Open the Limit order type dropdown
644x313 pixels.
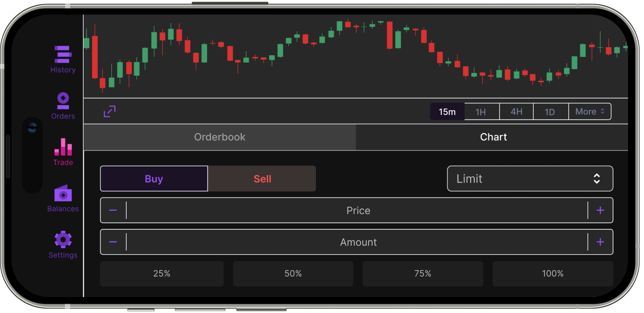(530, 179)
